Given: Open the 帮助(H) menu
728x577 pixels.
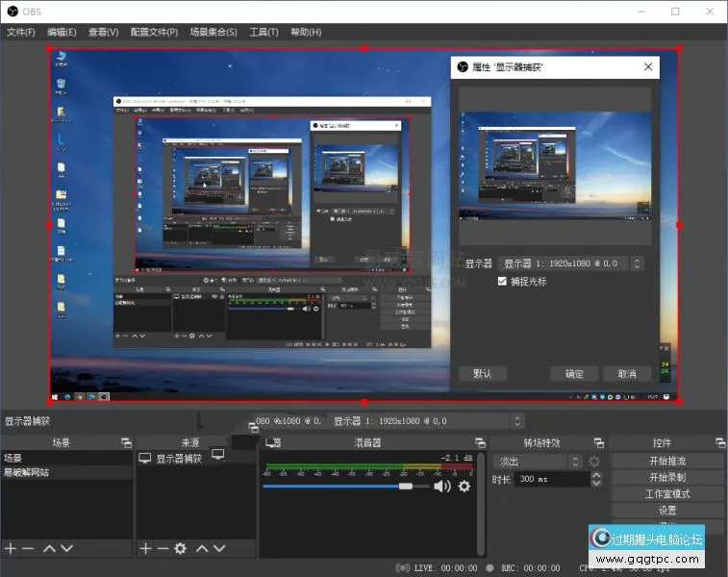Looking at the screenshot, I should pos(306,32).
